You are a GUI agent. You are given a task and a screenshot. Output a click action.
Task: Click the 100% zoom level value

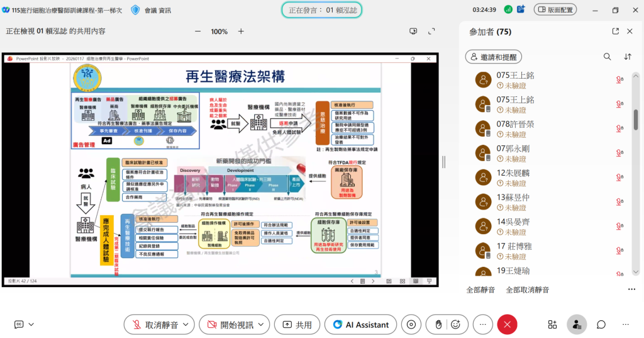pos(219,31)
